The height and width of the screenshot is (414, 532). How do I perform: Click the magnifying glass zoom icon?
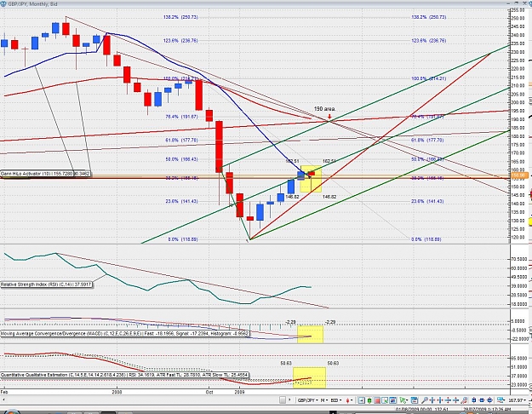point(425,400)
